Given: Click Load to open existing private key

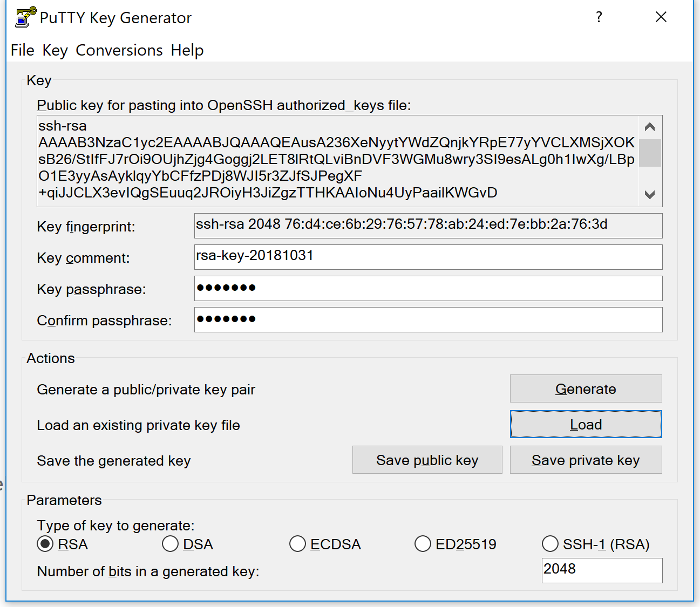Looking at the screenshot, I should click(x=586, y=424).
